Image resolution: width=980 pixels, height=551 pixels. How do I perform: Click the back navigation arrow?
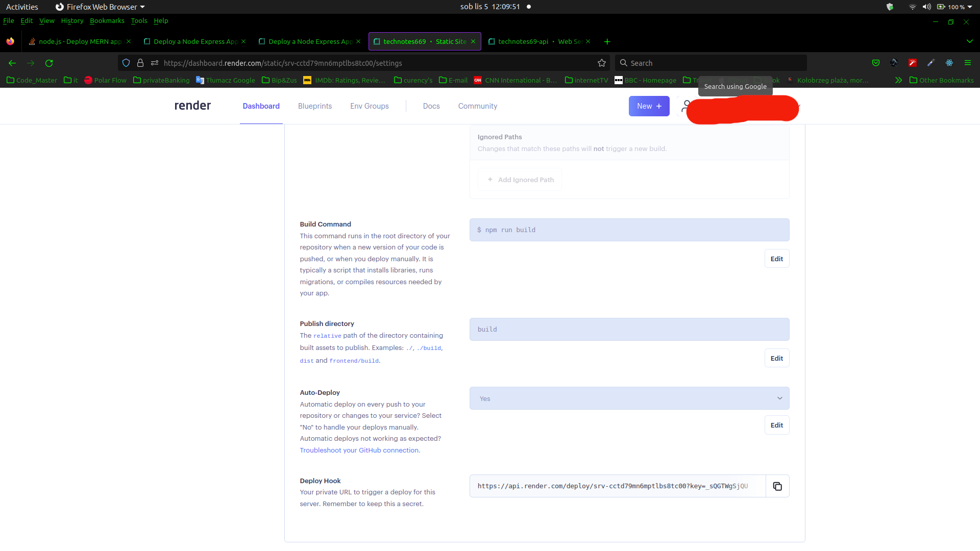(x=12, y=63)
